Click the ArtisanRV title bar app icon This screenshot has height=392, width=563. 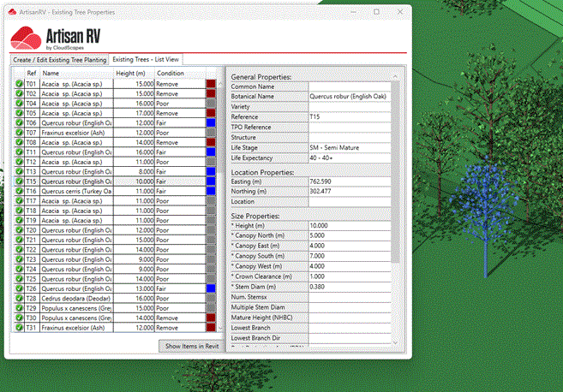pyautogui.click(x=11, y=13)
